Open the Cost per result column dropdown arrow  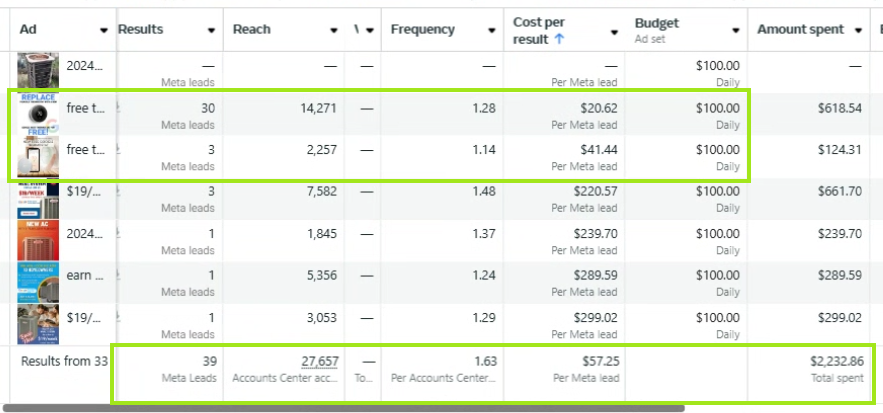click(614, 31)
